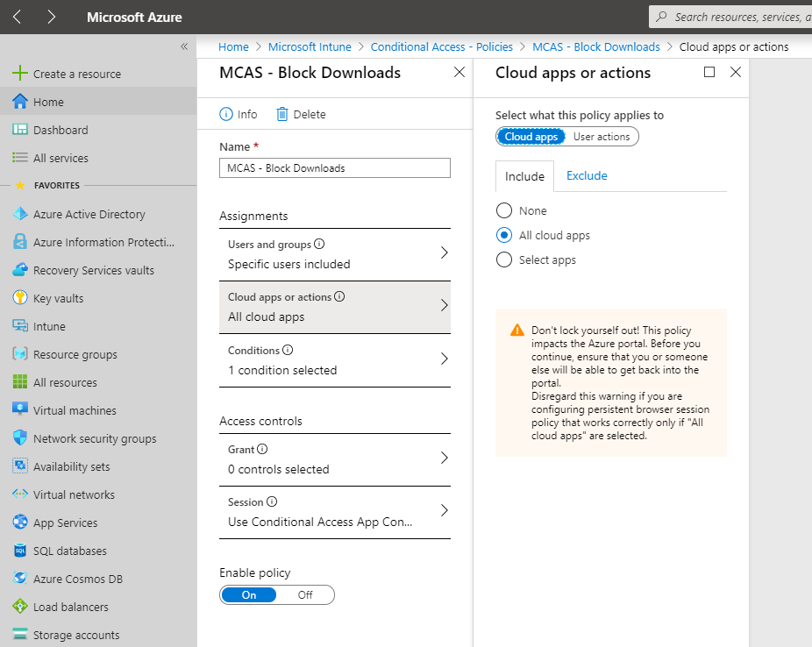Click the Microsoft Azure title

click(134, 17)
